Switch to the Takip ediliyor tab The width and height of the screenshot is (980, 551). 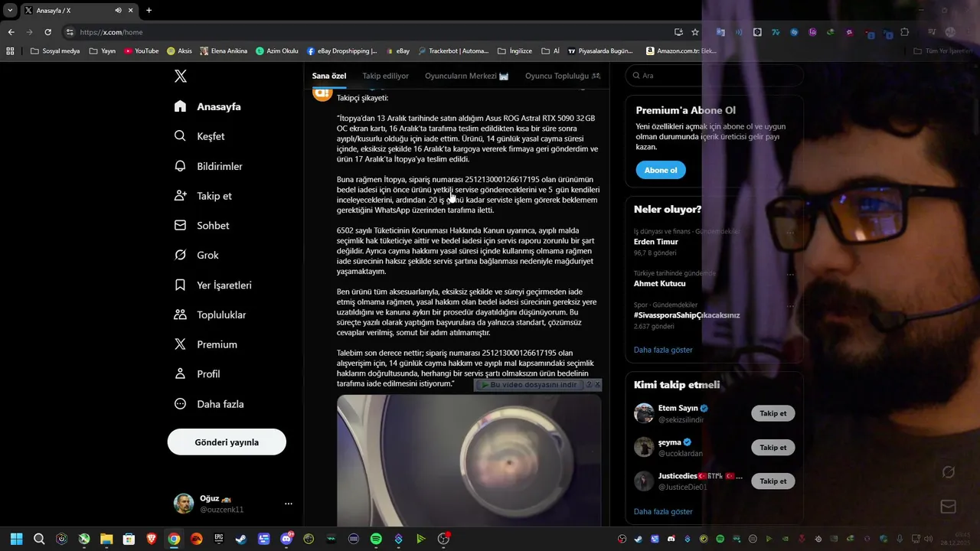coord(385,76)
